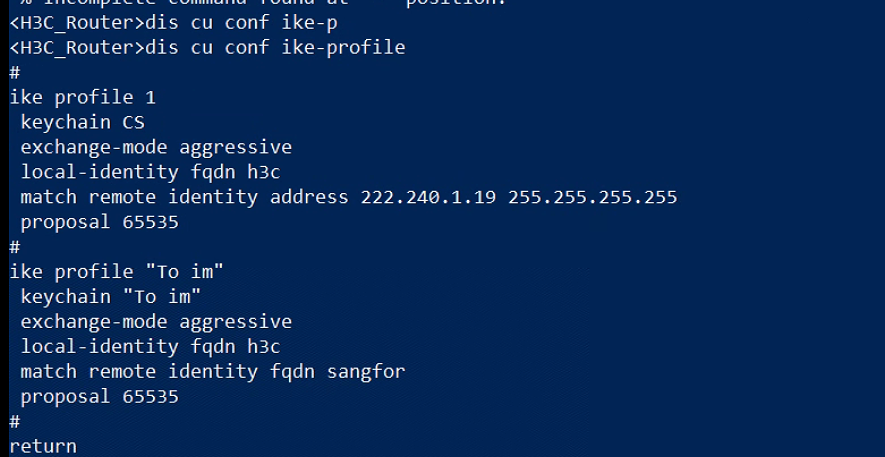This screenshot has width=885, height=457.
Task: Click the 'dis cu conf ike-profile' command line
Action: (274, 47)
